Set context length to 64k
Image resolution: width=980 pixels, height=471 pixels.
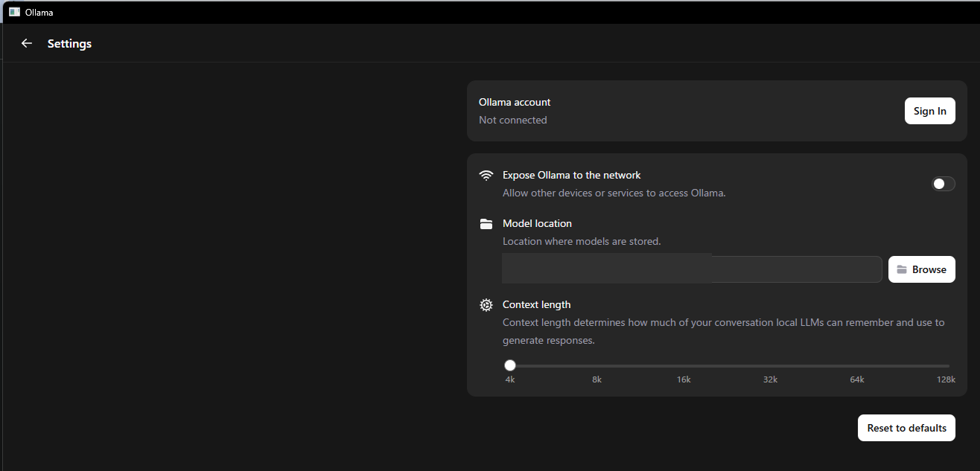(x=857, y=366)
